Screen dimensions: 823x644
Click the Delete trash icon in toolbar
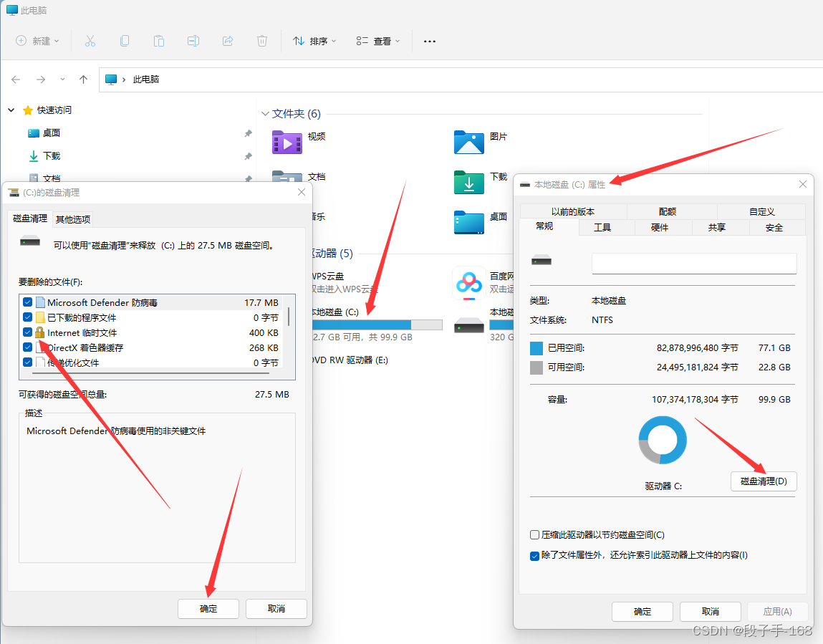point(262,41)
